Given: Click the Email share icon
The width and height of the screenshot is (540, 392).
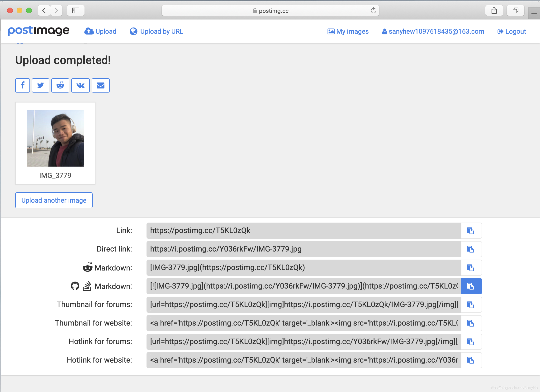Looking at the screenshot, I should pos(100,85).
